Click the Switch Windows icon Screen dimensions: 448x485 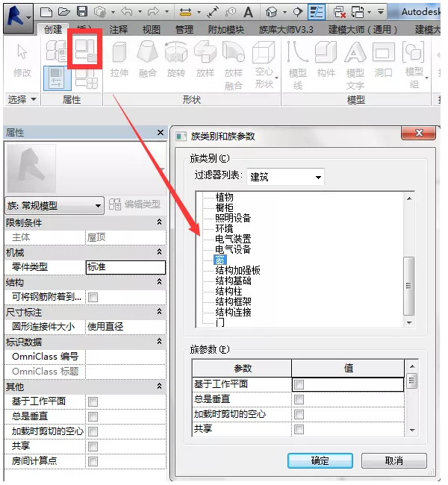(358, 12)
